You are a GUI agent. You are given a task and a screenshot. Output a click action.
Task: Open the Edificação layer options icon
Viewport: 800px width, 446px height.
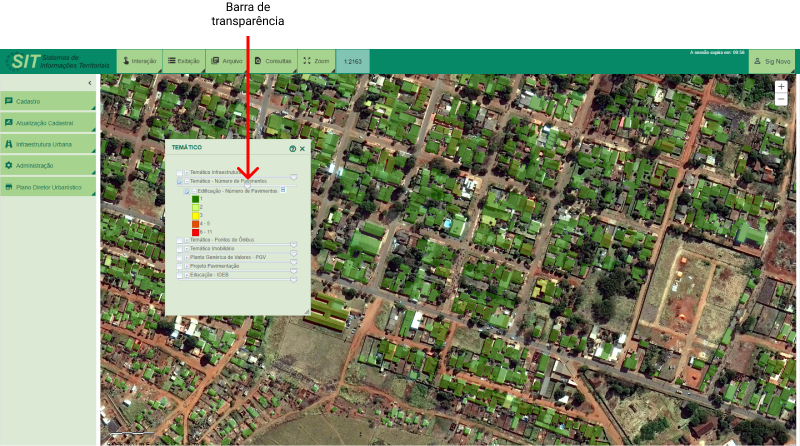(x=284, y=190)
